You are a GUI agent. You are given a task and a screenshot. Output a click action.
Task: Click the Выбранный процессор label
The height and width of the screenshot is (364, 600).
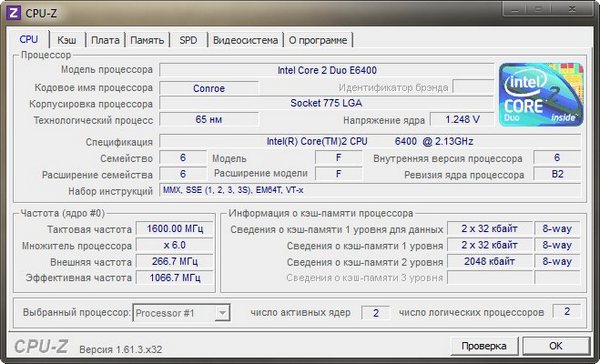pos(77,312)
